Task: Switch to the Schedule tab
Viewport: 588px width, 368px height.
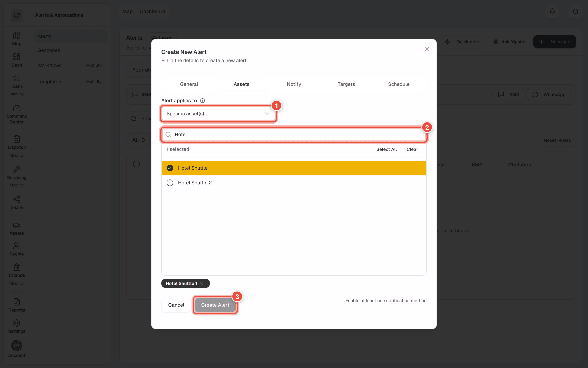Action: click(399, 84)
